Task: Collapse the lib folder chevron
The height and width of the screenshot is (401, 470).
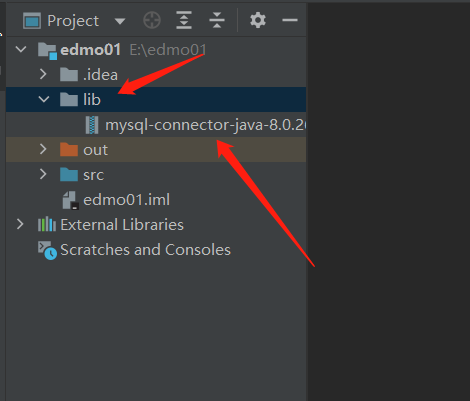Action: point(44,99)
